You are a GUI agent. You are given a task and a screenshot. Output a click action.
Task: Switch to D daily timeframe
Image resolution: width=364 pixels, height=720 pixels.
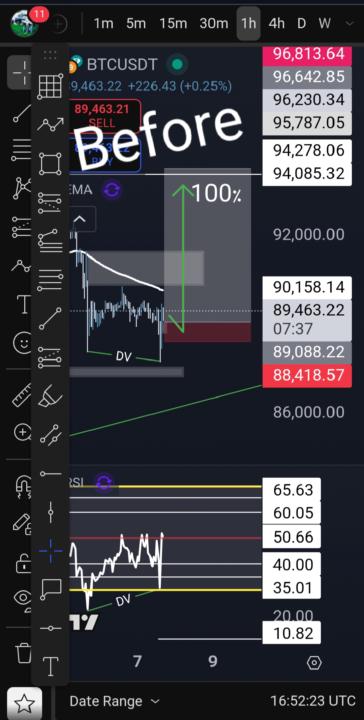302,23
